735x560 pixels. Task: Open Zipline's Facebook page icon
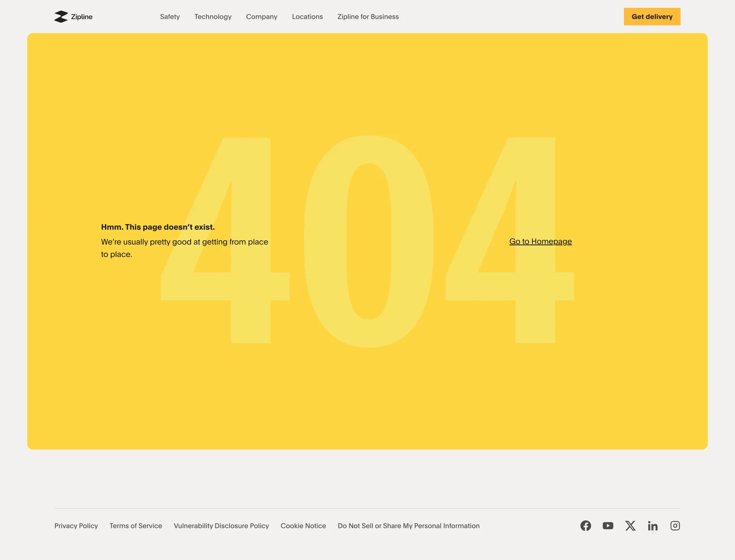(585, 526)
